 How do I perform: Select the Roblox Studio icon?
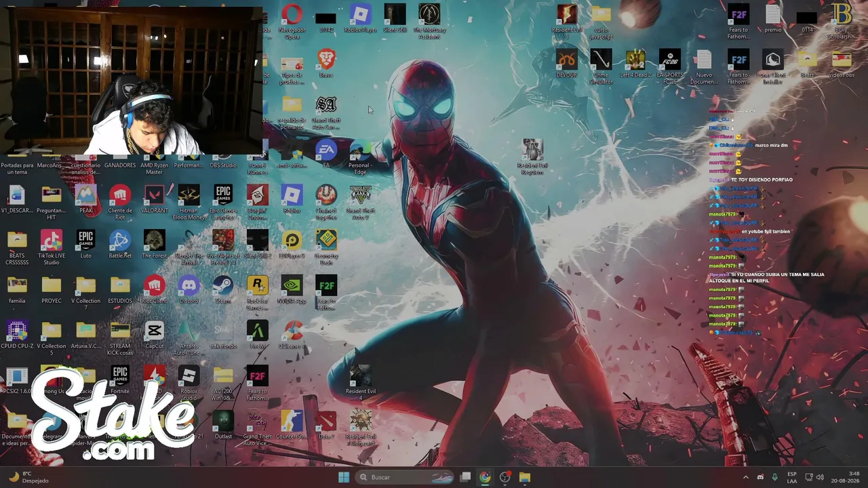pos(189,383)
